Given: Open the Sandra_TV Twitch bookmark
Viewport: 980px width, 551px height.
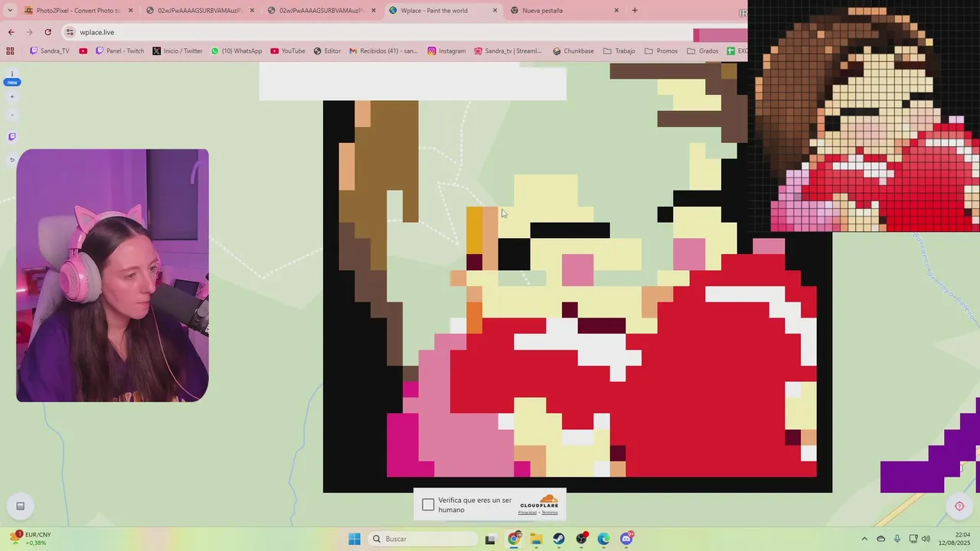Looking at the screenshot, I should tap(49, 51).
